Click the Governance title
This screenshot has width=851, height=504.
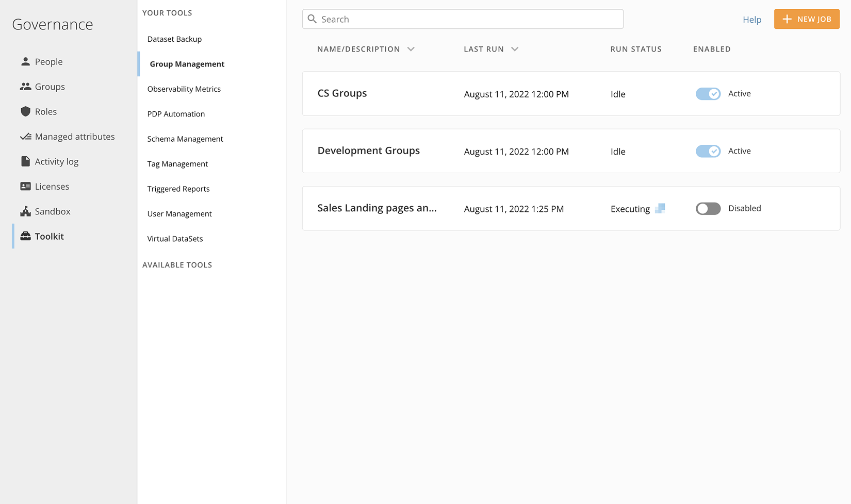53,24
